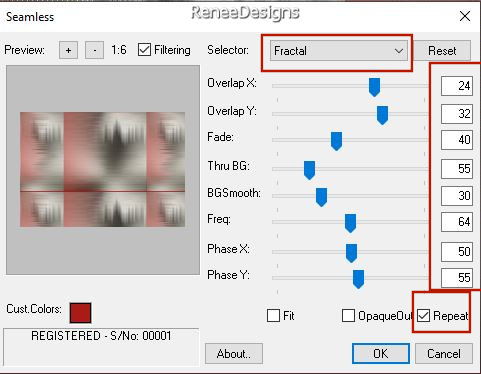
Task: Enable the Fit checkbox
Action: tap(273, 315)
